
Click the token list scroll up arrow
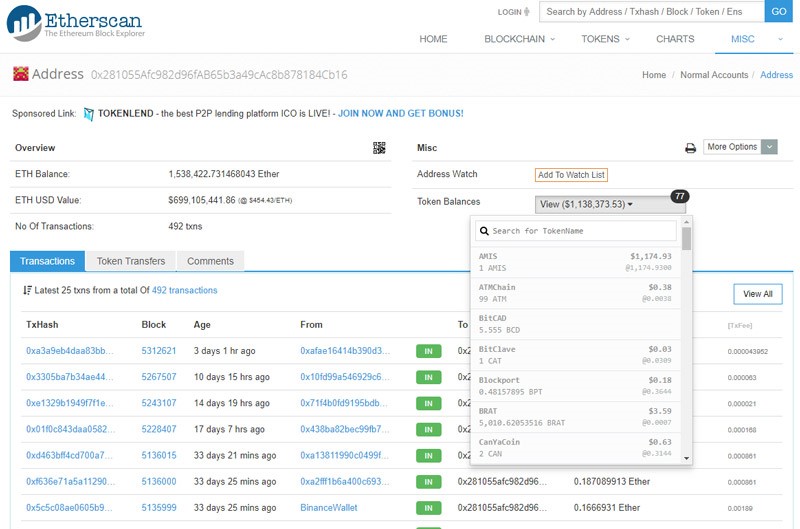(686, 222)
